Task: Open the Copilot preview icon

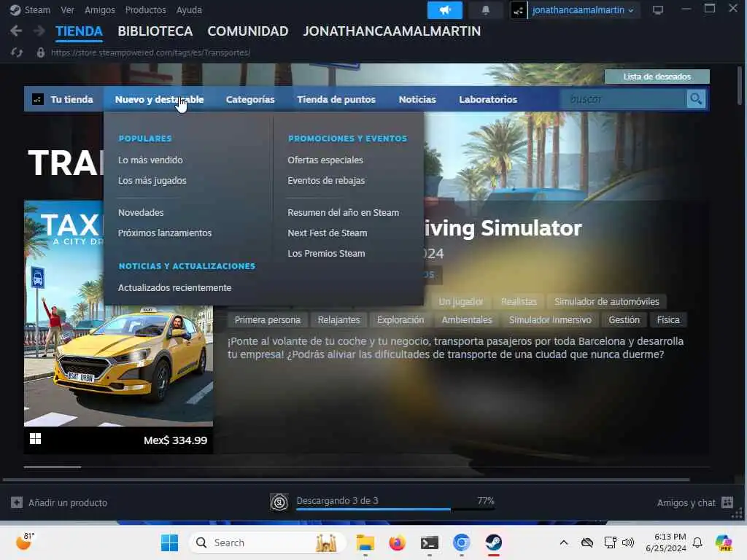Action: (x=723, y=542)
